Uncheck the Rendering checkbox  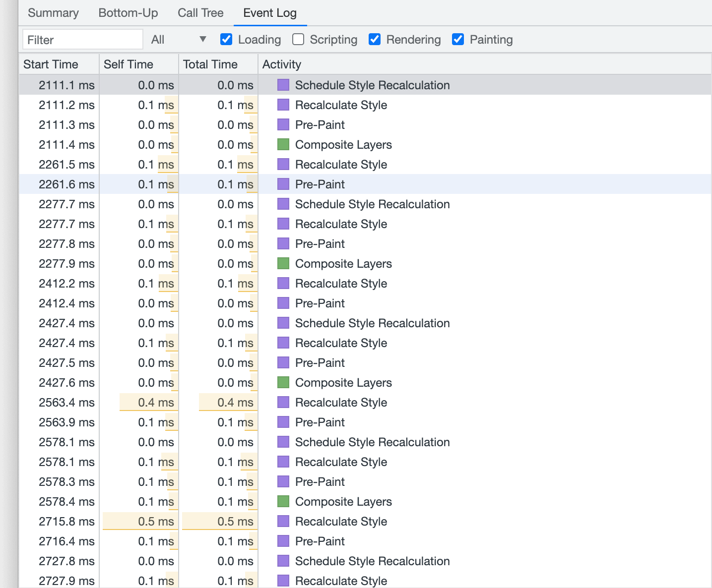click(x=375, y=39)
